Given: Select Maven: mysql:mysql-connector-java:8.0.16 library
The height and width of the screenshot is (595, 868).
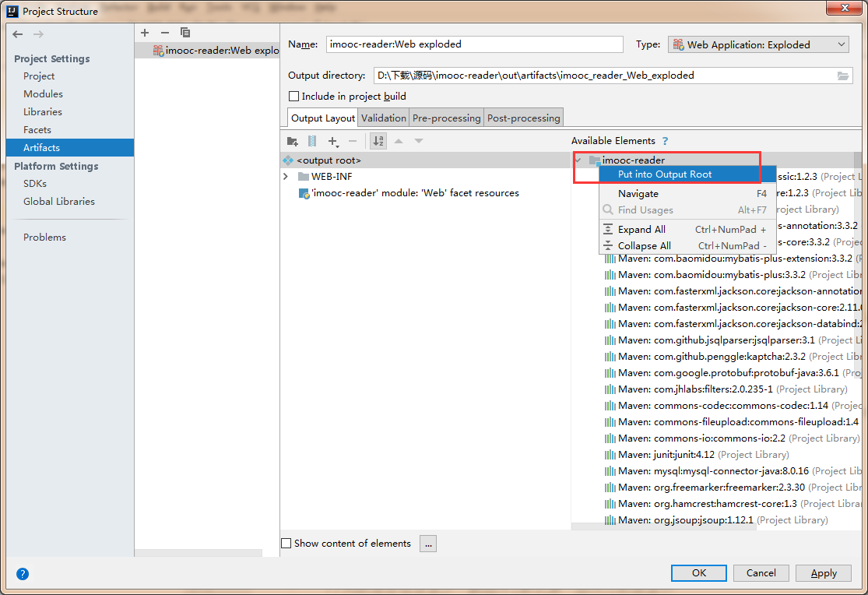Looking at the screenshot, I should pos(733,471).
